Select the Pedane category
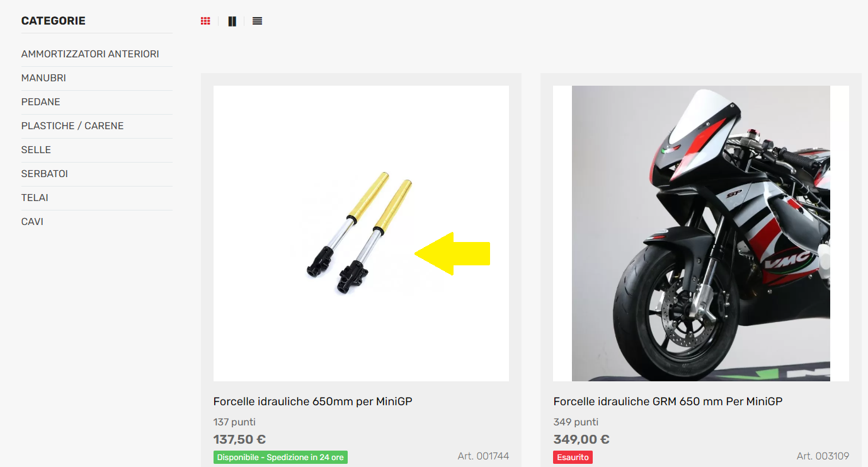868x467 pixels. tap(40, 102)
